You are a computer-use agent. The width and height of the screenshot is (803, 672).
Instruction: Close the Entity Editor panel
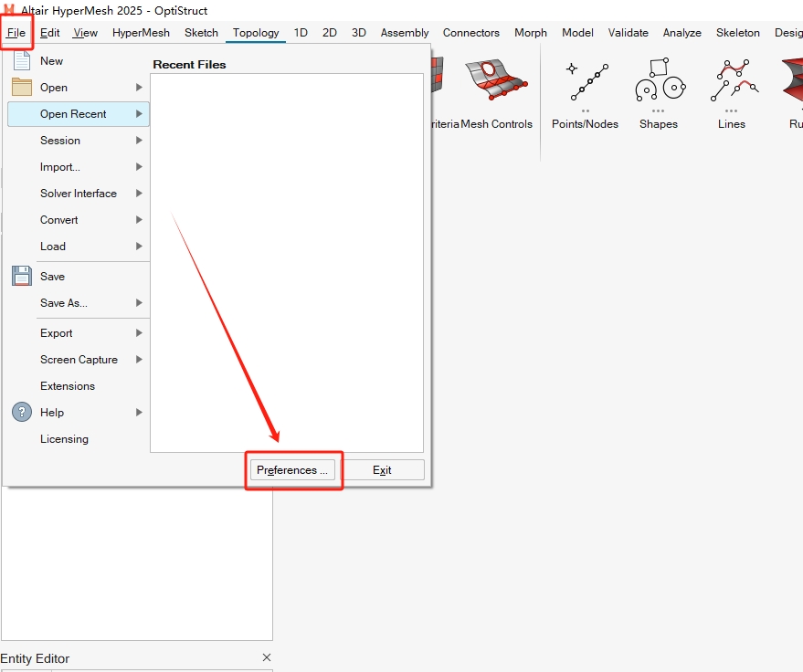267,658
